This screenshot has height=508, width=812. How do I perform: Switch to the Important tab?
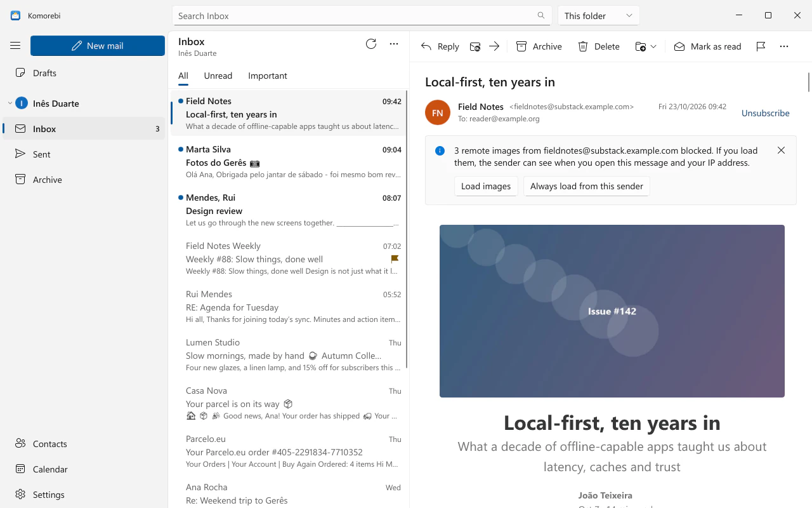(x=268, y=76)
